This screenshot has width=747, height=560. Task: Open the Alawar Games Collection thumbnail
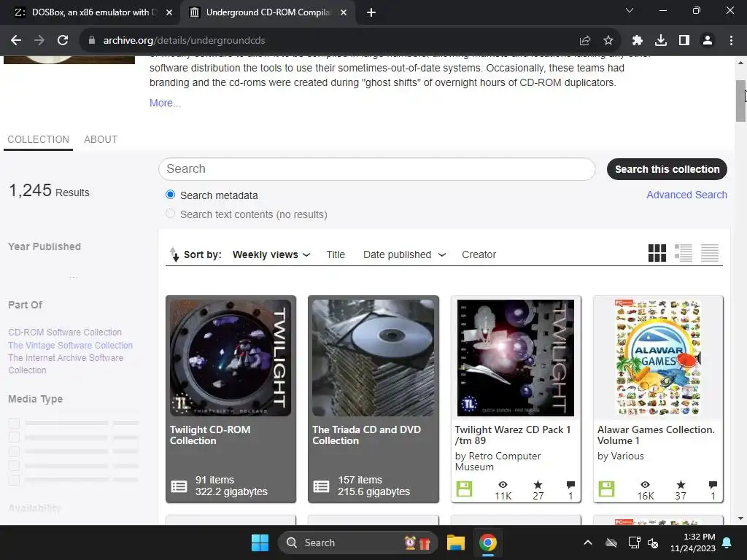click(658, 357)
